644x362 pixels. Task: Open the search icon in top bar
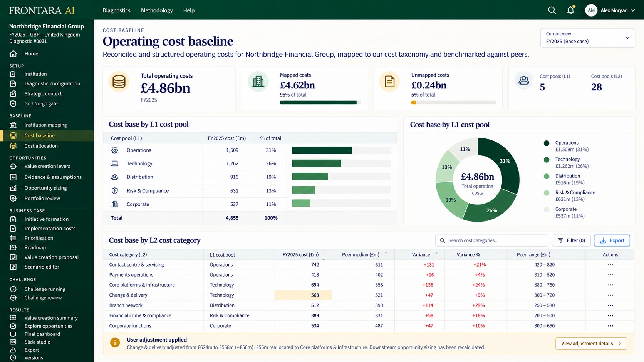(552, 10)
